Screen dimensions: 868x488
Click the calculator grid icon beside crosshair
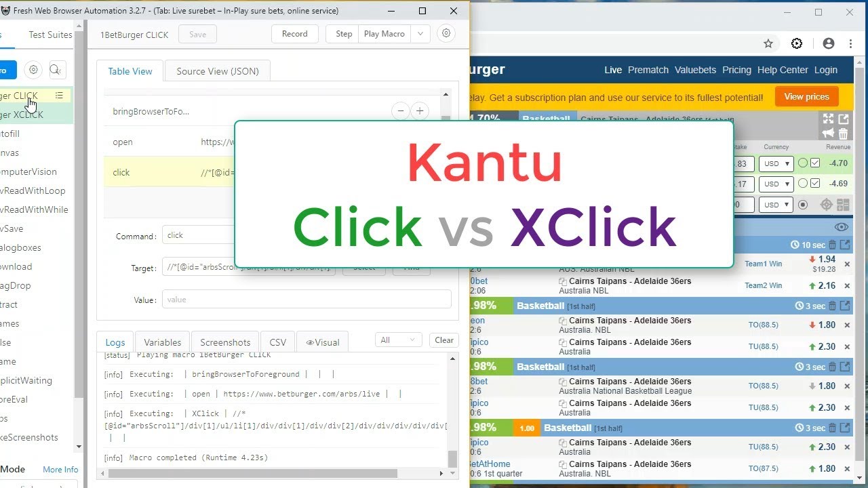click(x=843, y=204)
